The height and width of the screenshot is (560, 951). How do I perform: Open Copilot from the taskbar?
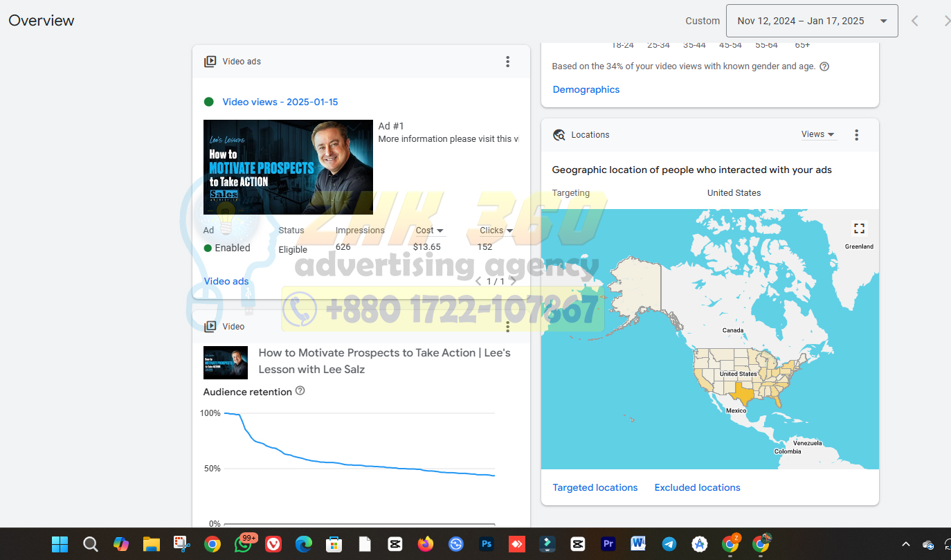coord(121,544)
